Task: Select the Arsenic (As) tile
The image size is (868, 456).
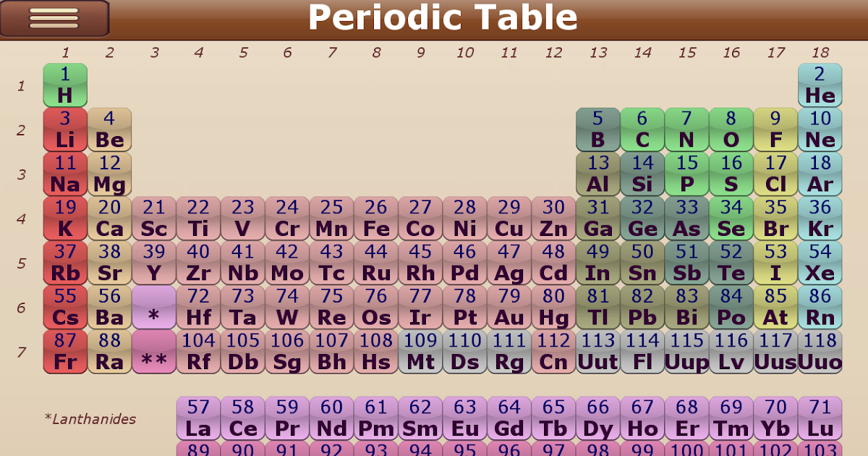Action: click(687, 219)
